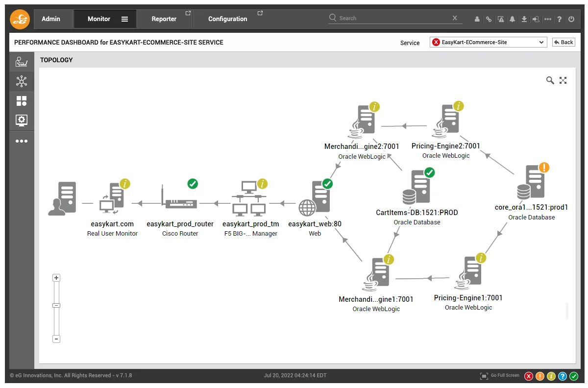Click the yellow minor info status indicator
588x388 pixels.
[x=551, y=376]
